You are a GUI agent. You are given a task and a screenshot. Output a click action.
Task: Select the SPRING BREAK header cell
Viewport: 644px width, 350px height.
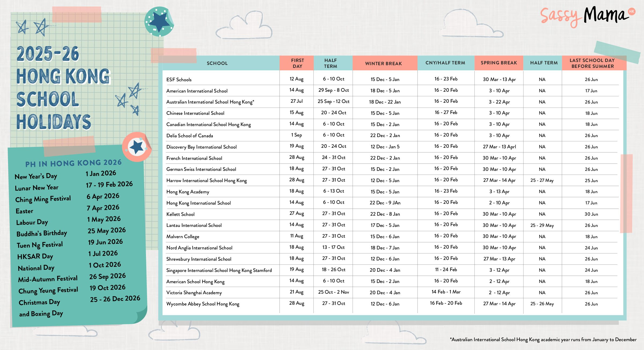pyautogui.click(x=498, y=62)
